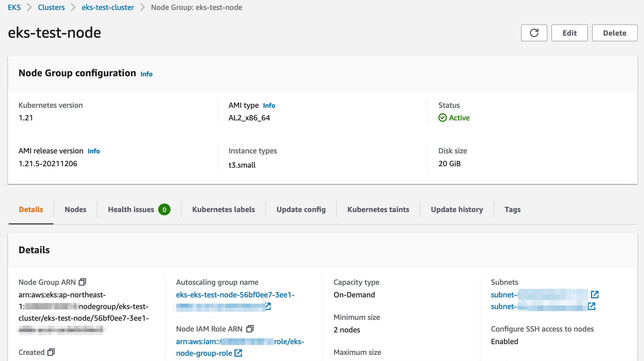Open autoscaling group external link icon
The image size is (644, 361).
pyautogui.click(x=268, y=306)
